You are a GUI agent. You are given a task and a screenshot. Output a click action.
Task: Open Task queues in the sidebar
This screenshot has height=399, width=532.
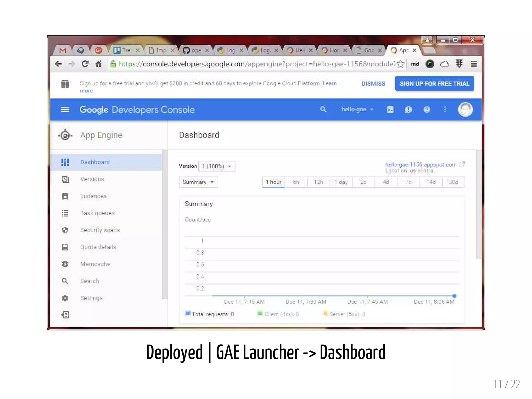(106, 213)
